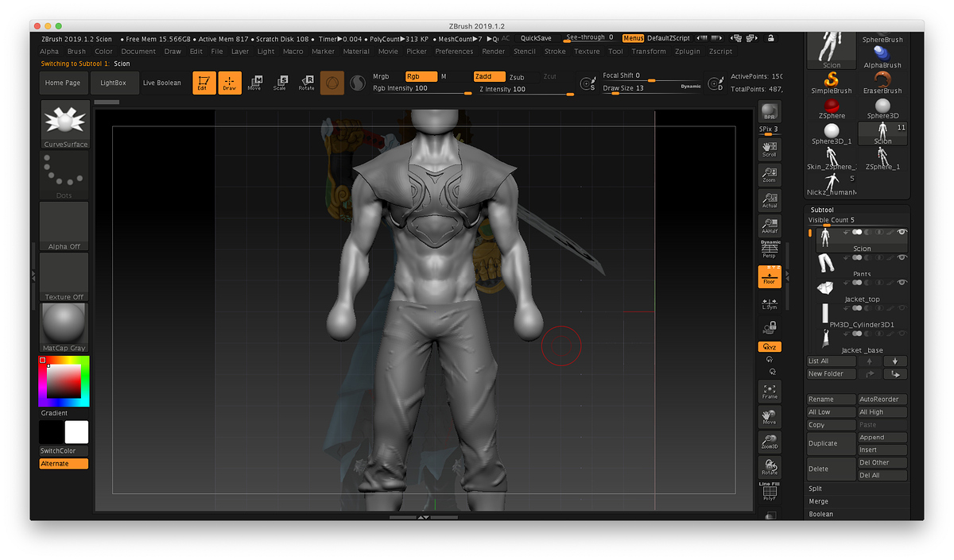Select the ZSphere tool
This screenshot has height=560, width=954.
point(832,108)
